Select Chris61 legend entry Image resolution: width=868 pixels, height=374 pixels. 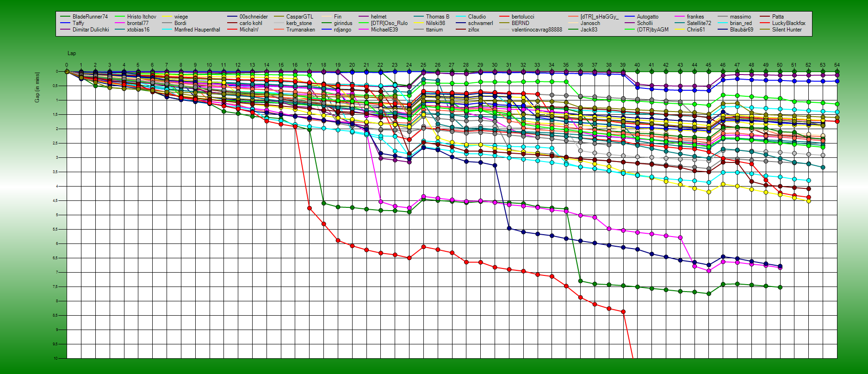click(696, 30)
